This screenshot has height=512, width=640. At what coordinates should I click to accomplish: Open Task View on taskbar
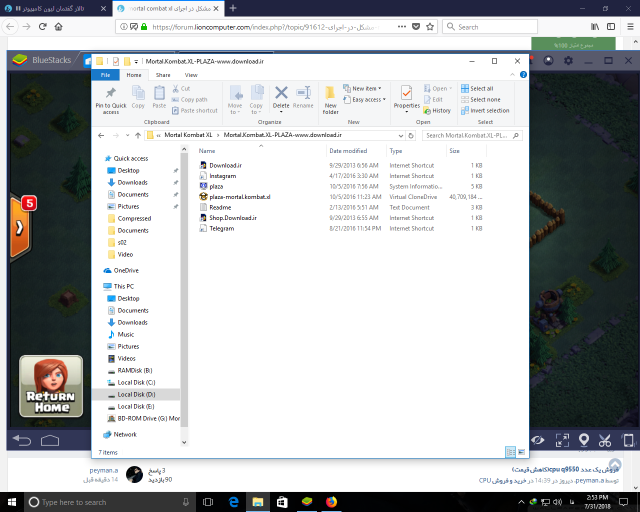208,502
